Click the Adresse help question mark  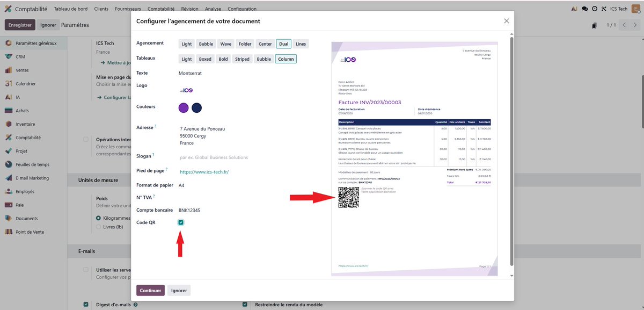[156, 126]
